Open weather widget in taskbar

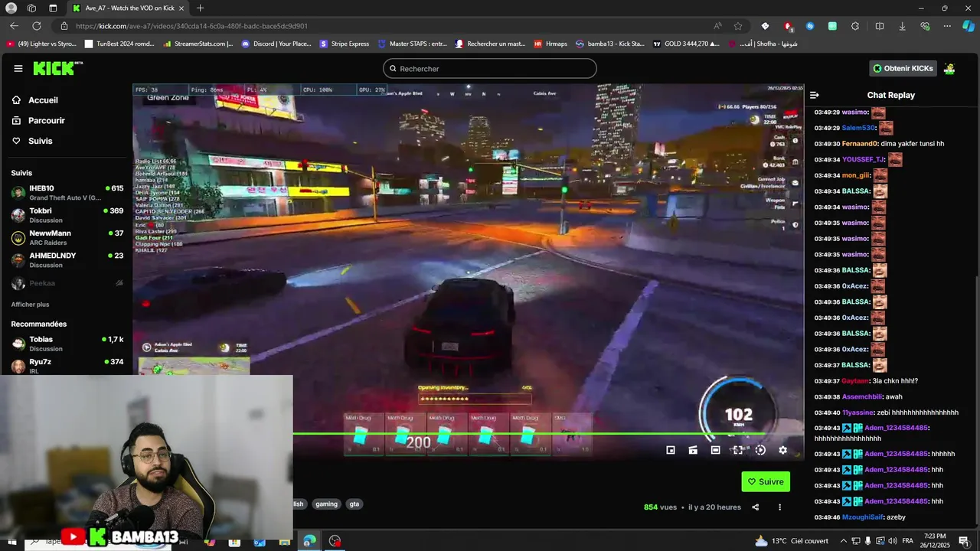click(792, 541)
